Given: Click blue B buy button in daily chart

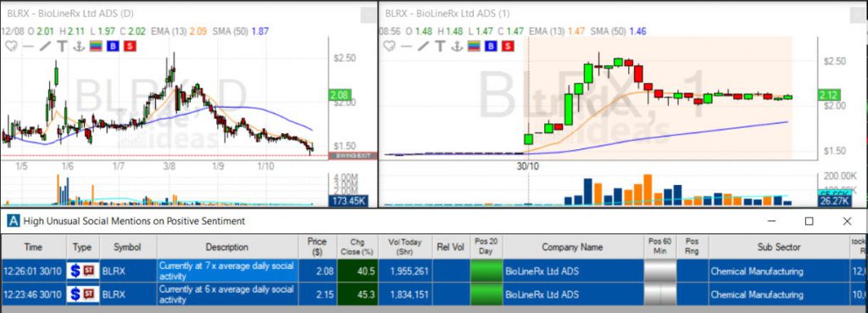Looking at the screenshot, I should [113, 47].
